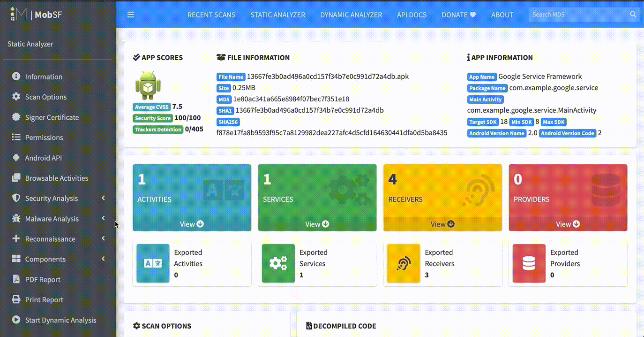Viewport: 644px width, 337px height.
Task: Click the Signer Certificate badge icon
Action: [x=16, y=117]
